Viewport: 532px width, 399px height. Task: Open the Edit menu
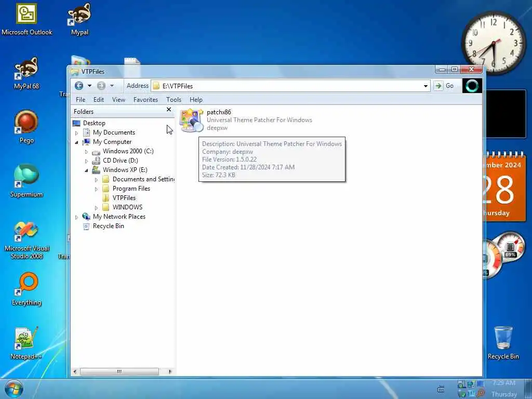click(99, 99)
